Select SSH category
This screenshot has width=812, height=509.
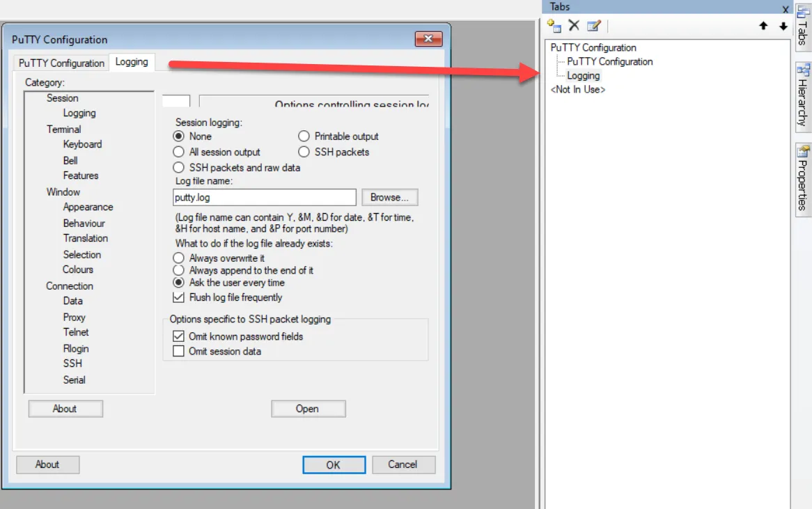tap(72, 363)
